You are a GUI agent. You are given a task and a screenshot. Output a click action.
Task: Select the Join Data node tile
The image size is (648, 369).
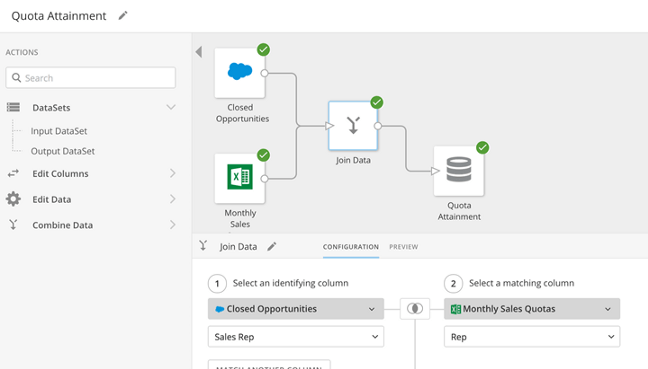353,126
